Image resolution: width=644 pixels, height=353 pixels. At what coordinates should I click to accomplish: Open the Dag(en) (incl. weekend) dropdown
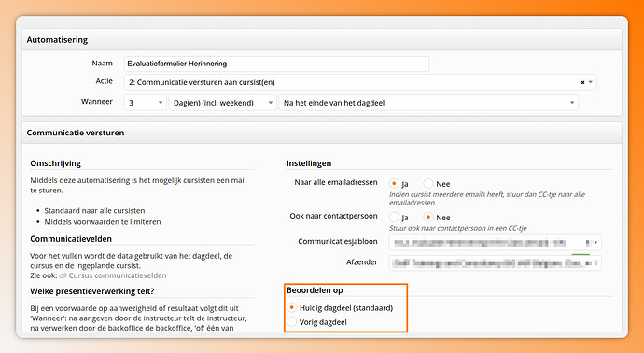[x=222, y=103]
